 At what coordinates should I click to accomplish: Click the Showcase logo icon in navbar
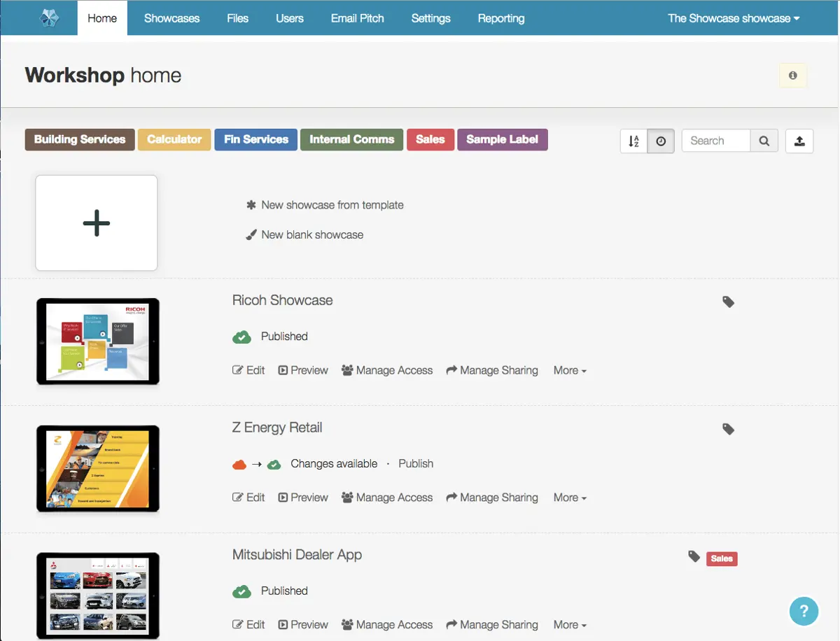click(50, 18)
